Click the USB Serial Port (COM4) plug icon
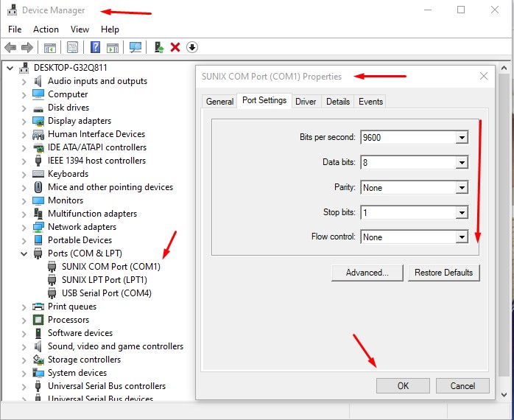This screenshot has height=420, width=514. pyautogui.click(x=52, y=293)
